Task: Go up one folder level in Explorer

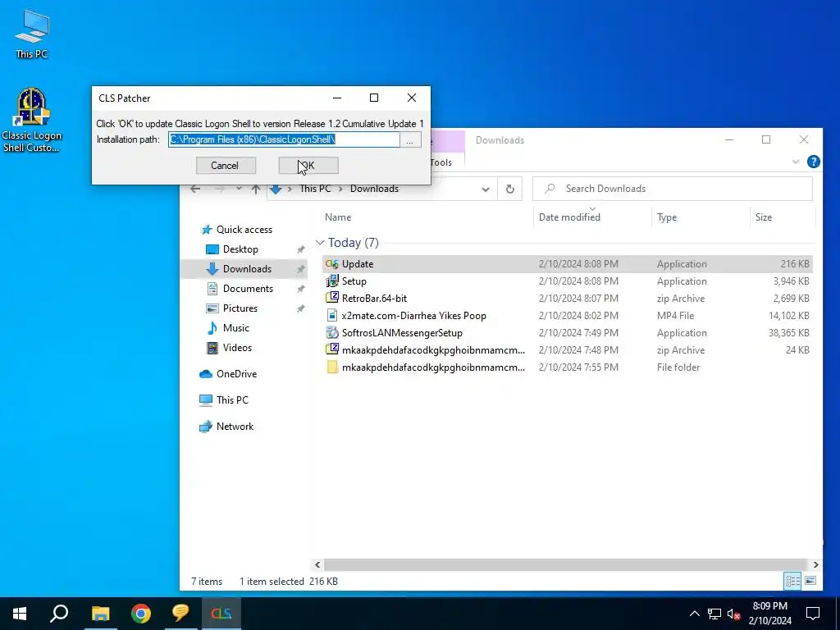Action: (256, 189)
